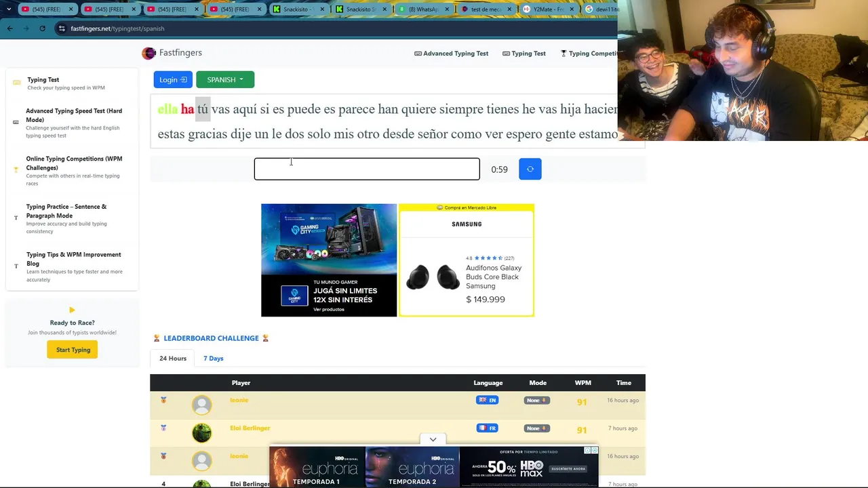Viewport: 868px width, 488px height.
Task: Open Typing Test in top navigation
Action: [524, 54]
